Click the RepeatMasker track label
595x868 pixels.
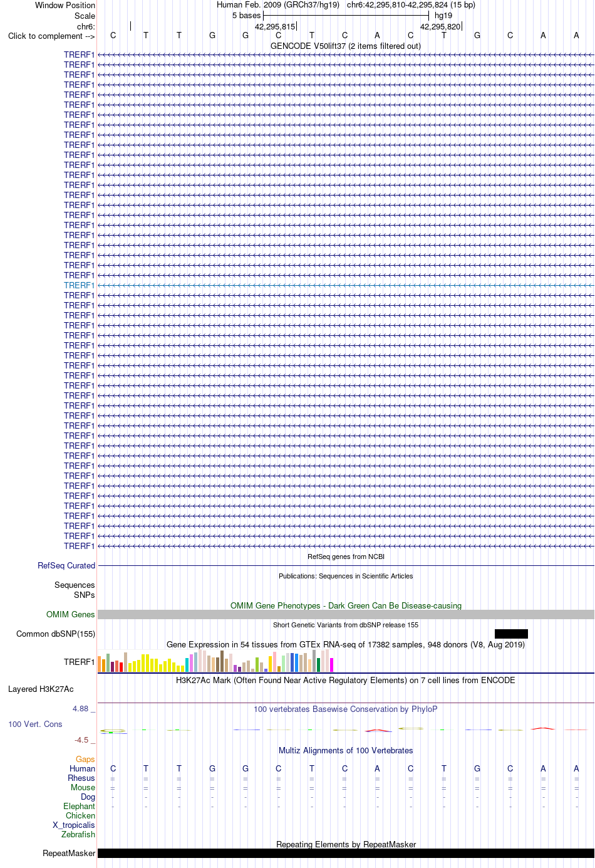point(69,853)
